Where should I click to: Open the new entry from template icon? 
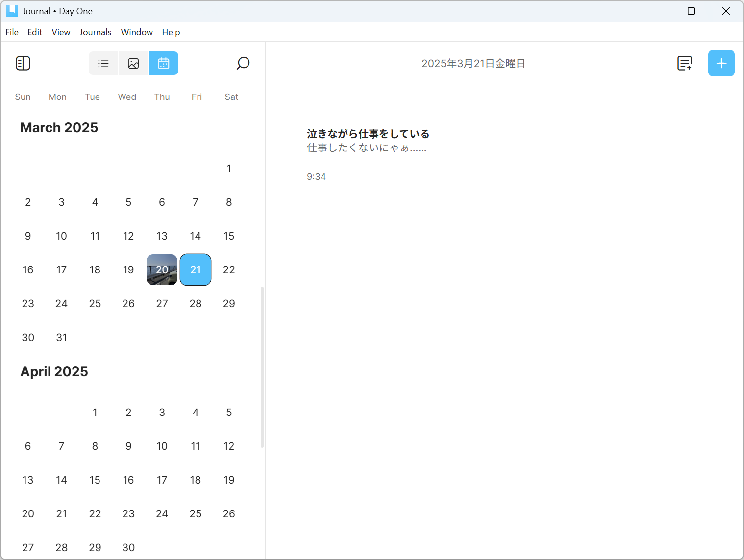tap(685, 63)
